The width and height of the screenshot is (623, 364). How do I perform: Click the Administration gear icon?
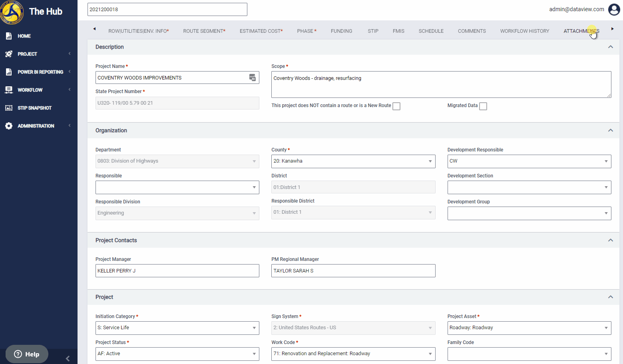pos(9,126)
